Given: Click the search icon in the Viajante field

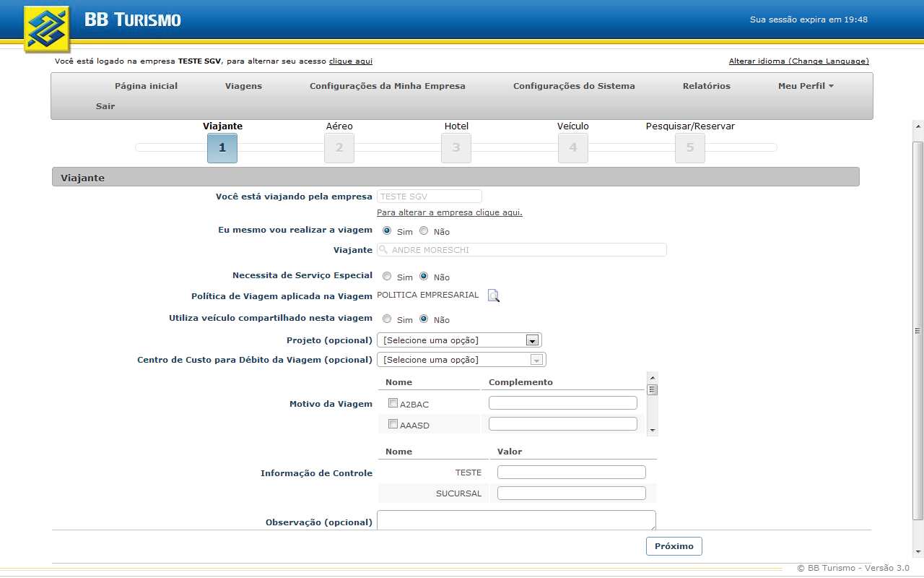Looking at the screenshot, I should coord(384,249).
